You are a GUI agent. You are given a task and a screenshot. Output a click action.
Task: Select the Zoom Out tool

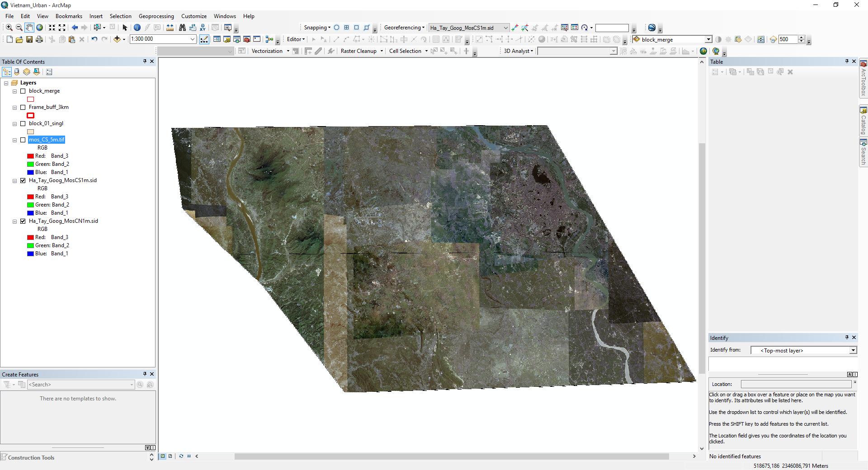[19, 28]
